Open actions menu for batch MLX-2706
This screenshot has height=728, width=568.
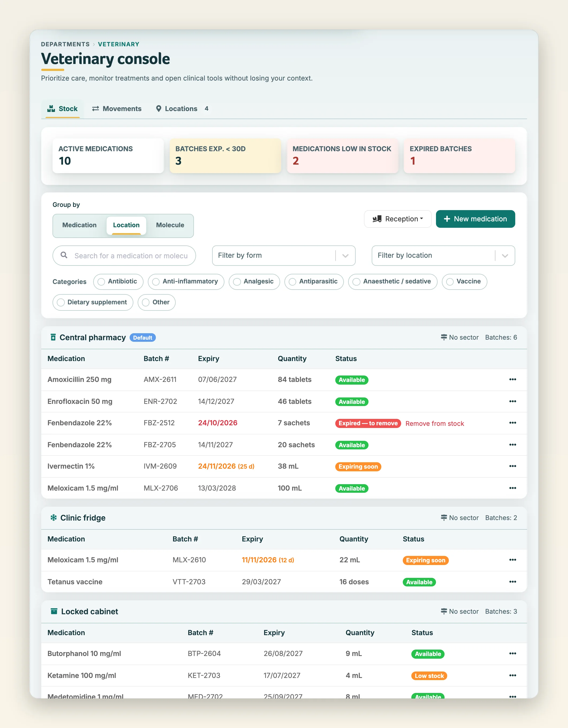tap(512, 488)
